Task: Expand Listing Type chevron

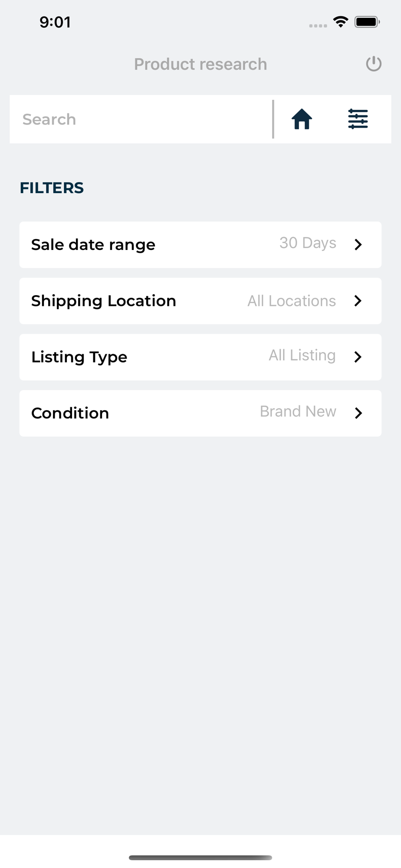Action: coord(358,357)
